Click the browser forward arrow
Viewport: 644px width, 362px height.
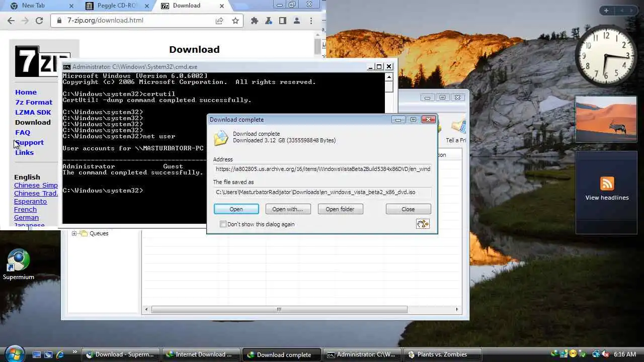[25, 21]
